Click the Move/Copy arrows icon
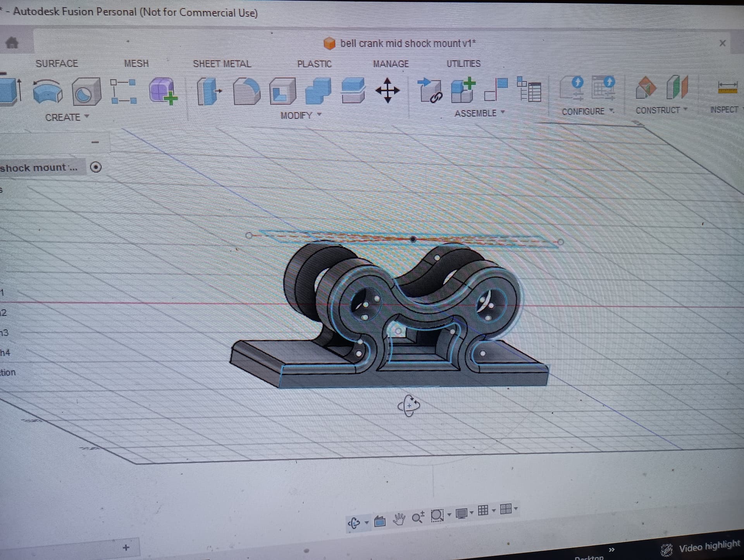The image size is (744, 560). 387,91
